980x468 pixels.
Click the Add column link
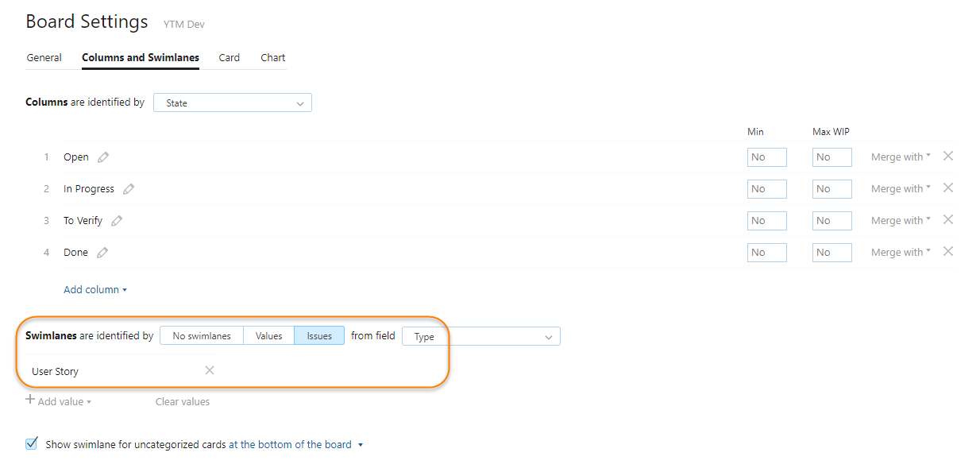coord(95,290)
